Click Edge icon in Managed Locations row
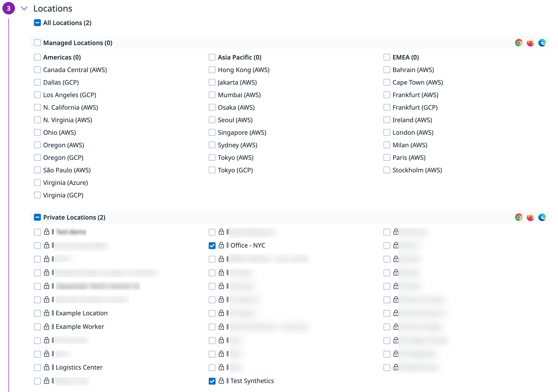 tap(542, 43)
